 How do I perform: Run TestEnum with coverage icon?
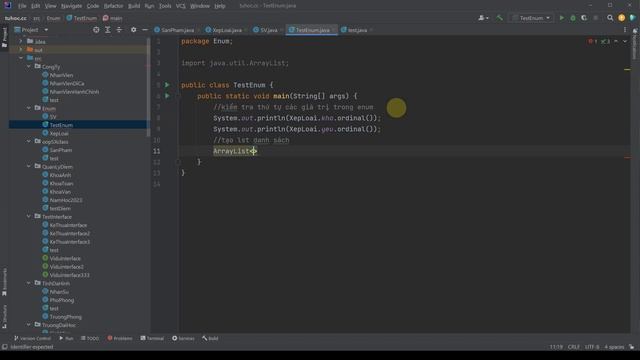pyautogui.click(x=584, y=18)
